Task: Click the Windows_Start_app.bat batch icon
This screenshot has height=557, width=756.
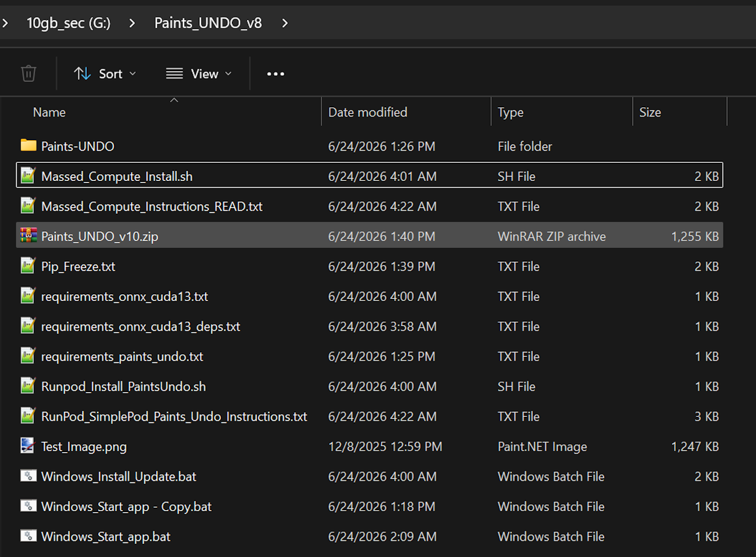Action: coord(28,536)
